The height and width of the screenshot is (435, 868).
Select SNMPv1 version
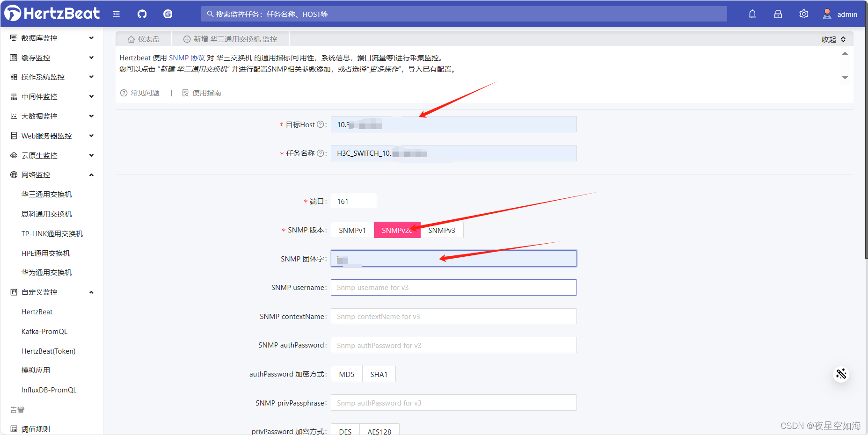click(352, 230)
